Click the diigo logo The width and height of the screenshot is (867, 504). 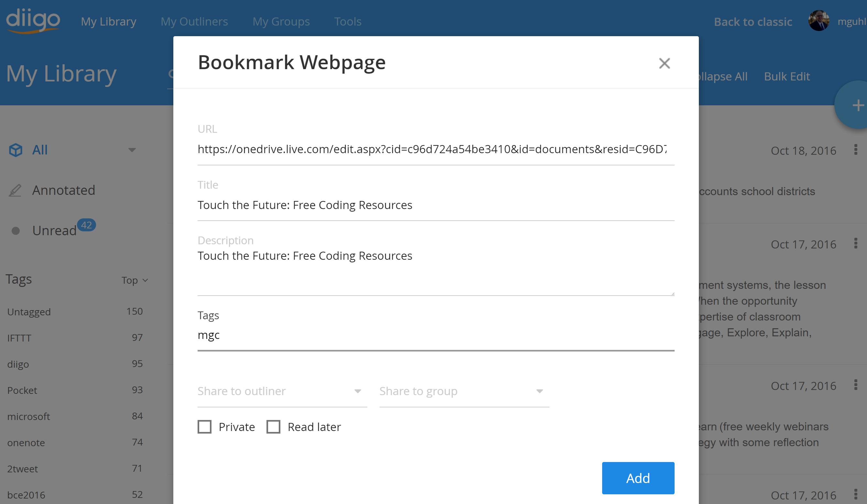click(33, 21)
